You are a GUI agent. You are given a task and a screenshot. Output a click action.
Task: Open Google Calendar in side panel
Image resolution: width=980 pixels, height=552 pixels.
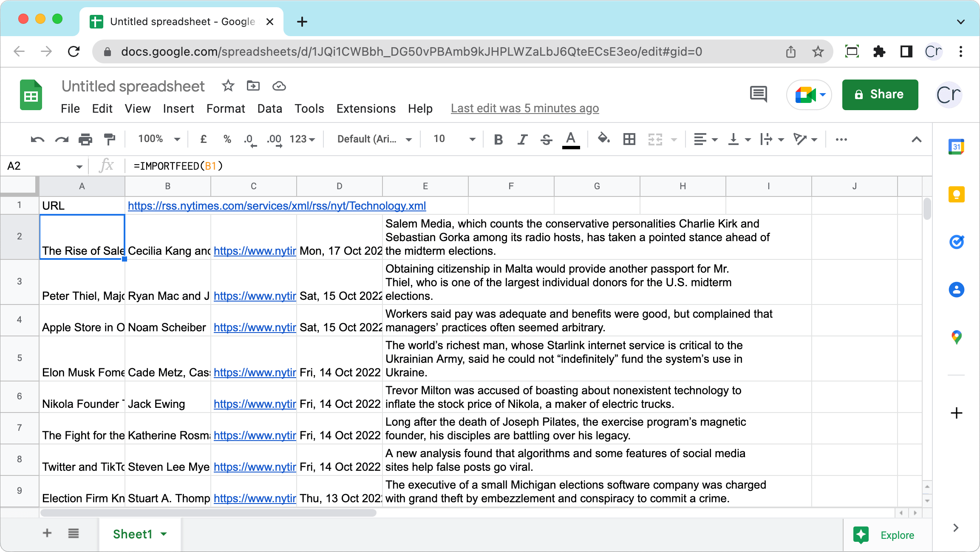(x=956, y=147)
